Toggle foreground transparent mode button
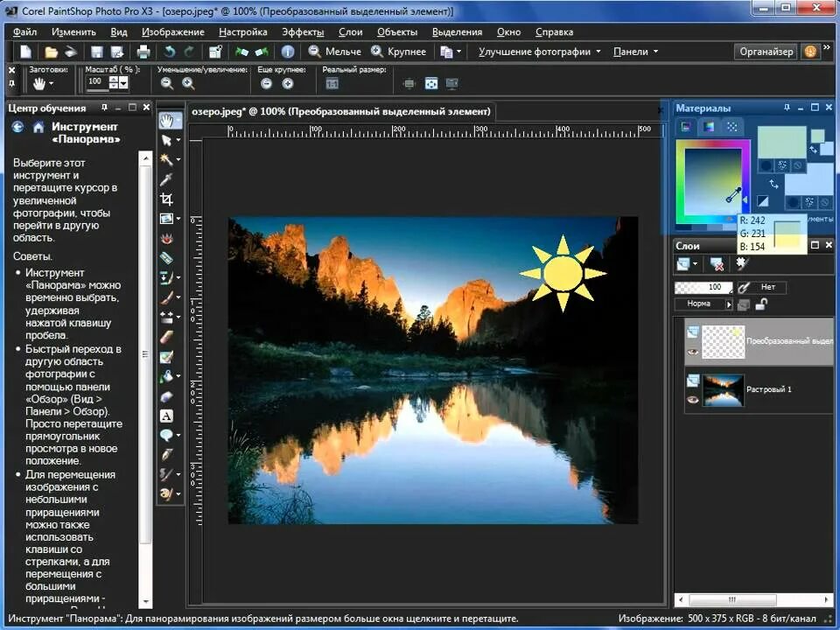 (x=798, y=166)
